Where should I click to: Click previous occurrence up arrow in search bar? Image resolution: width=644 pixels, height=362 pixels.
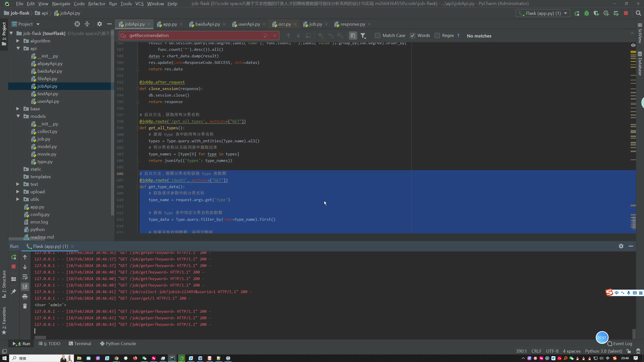tap(289, 36)
